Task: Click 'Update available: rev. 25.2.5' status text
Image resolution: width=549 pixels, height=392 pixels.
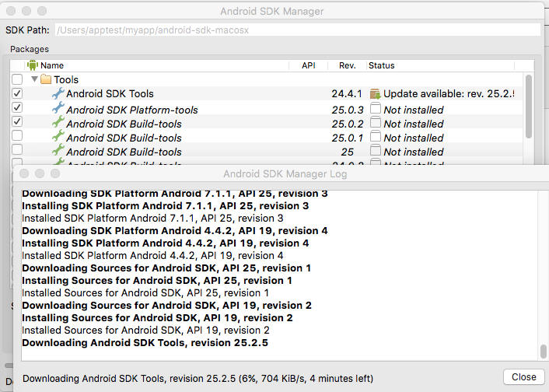Action: click(x=449, y=94)
